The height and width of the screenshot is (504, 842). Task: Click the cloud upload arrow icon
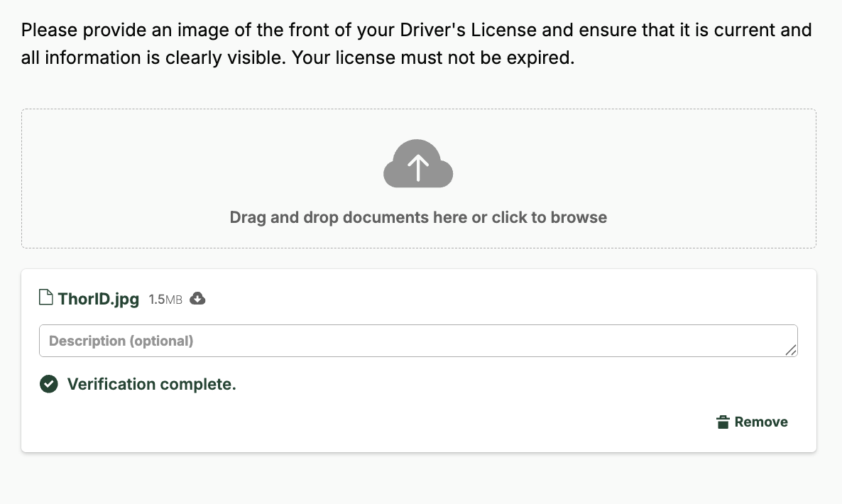tap(418, 164)
